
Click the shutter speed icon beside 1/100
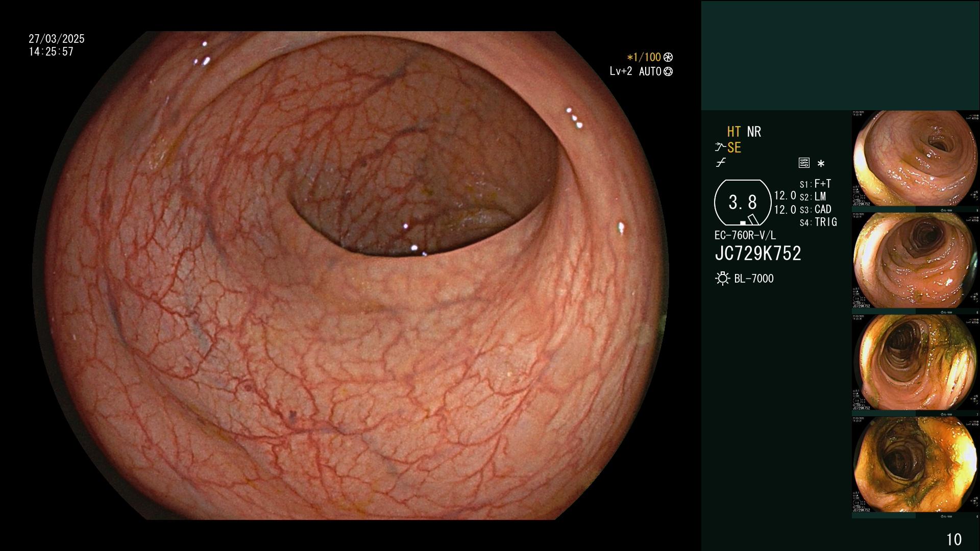coord(668,58)
